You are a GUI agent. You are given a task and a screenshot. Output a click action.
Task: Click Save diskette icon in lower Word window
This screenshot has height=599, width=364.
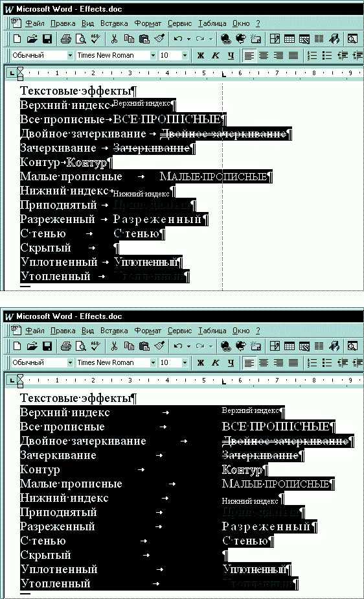(47, 346)
